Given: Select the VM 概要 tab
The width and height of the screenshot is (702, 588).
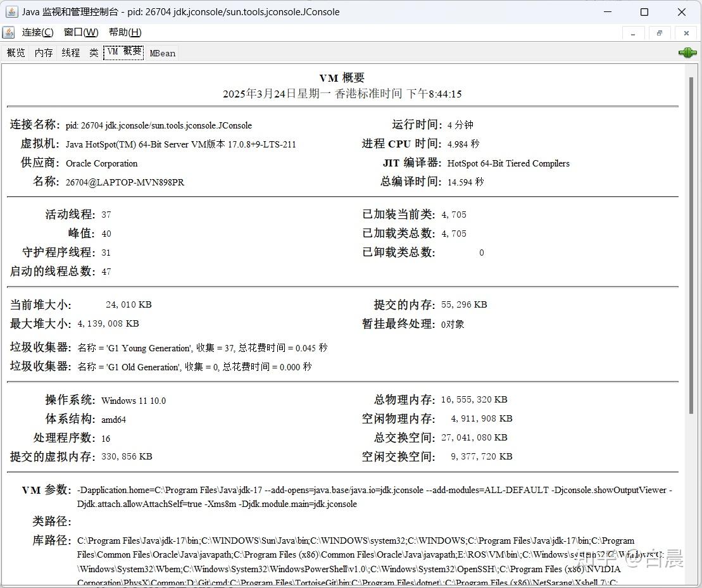Looking at the screenshot, I should pyautogui.click(x=123, y=53).
